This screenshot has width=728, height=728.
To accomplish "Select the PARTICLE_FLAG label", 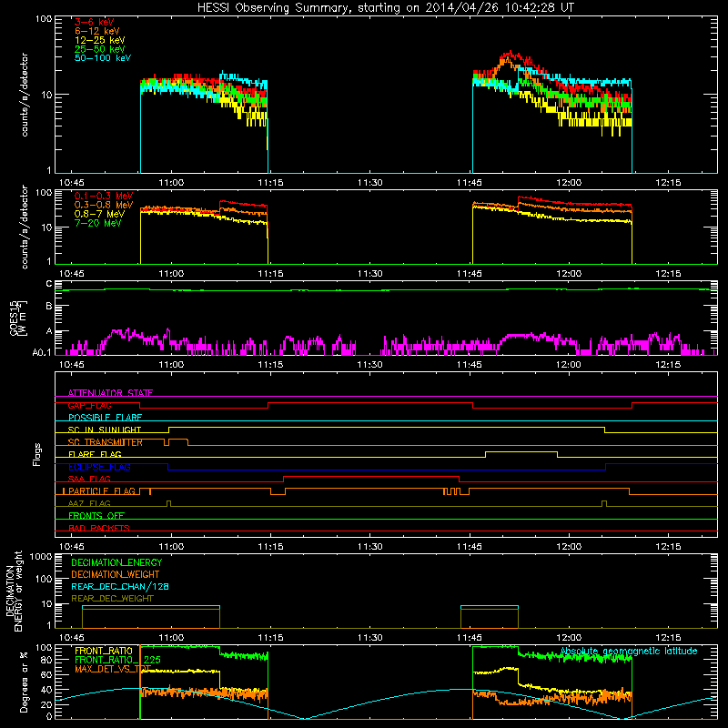I will click(x=102, y=490).
